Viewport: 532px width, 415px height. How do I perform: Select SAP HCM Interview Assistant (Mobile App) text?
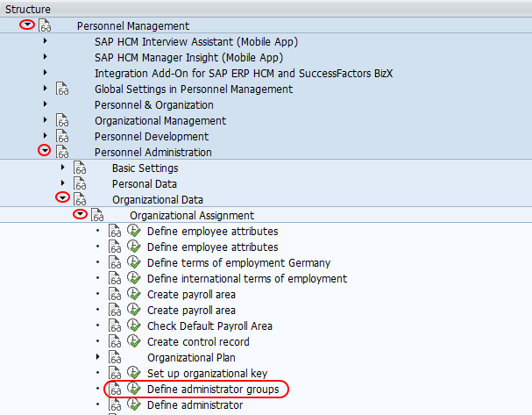pyautogui.click(x=196, y=42)
